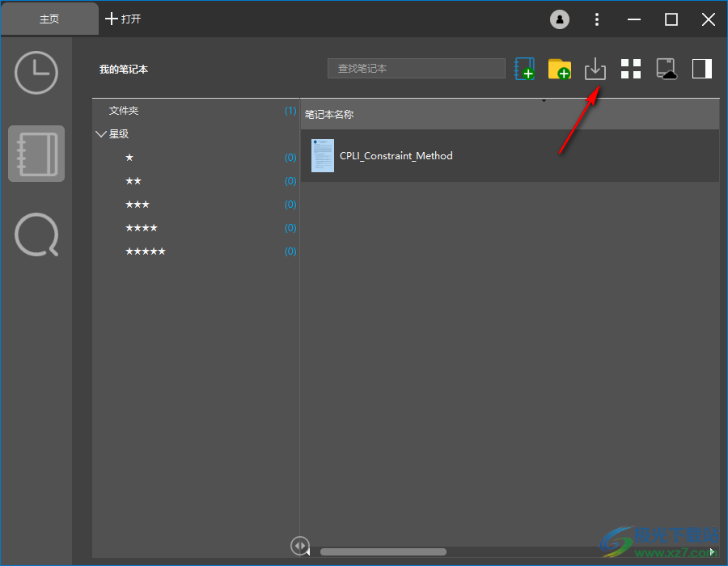Viewport: 728px width, 566px height.
Task: Minimize the application window
Action: 633,19
